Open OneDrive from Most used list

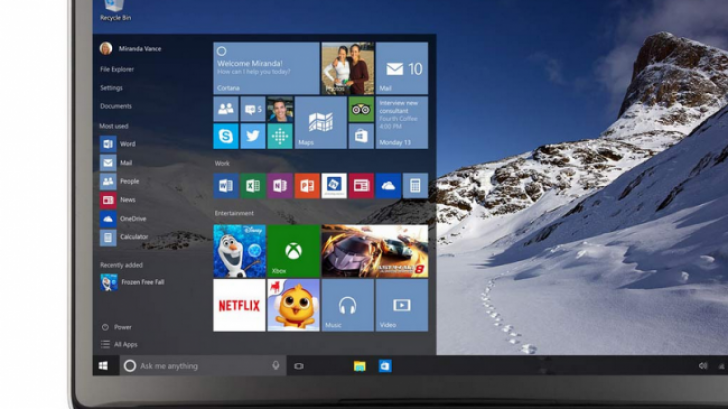[123, 219]
